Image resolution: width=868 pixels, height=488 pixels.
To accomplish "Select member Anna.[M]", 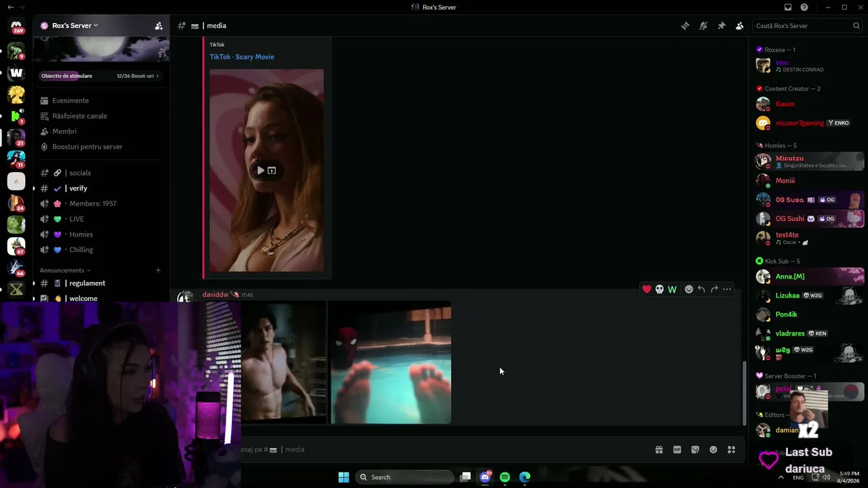I will click(810, 277).
